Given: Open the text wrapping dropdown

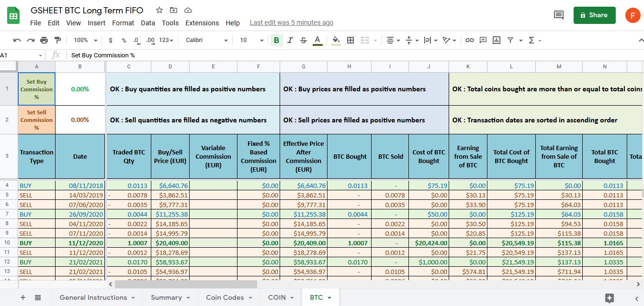Looking at the screenshot, I should pyautogui.click(x=430, y=40).
